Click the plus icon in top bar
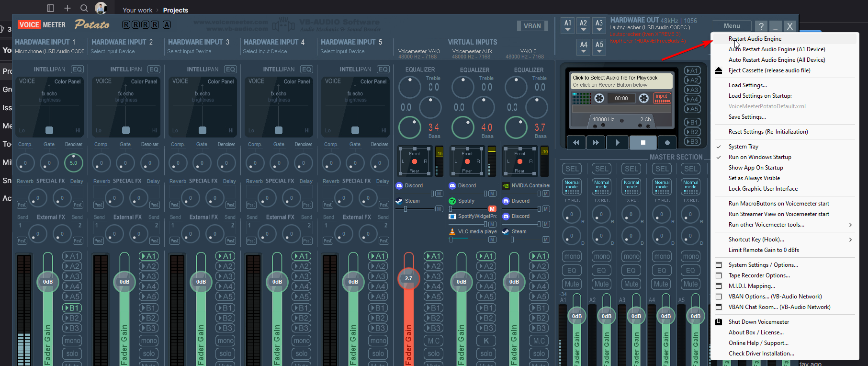Image resolution: width=868 pixels, height=366 pixels. pos(68,8)
